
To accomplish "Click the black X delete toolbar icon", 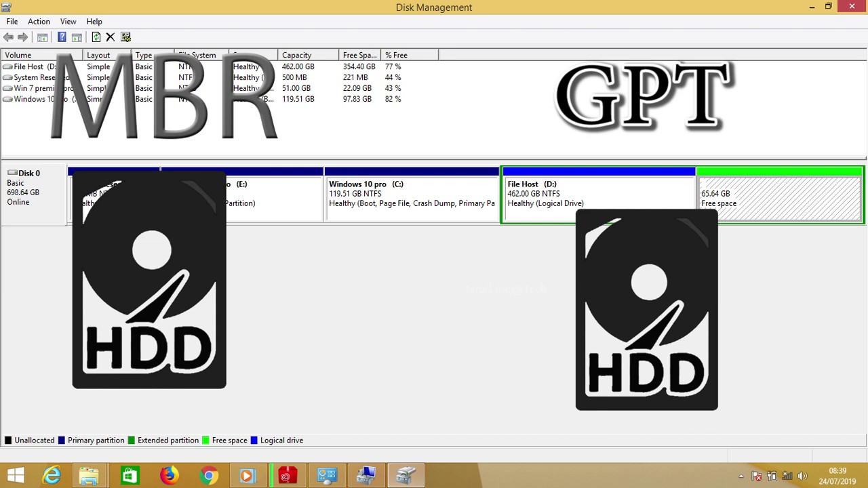I will [x=111, y=37].
